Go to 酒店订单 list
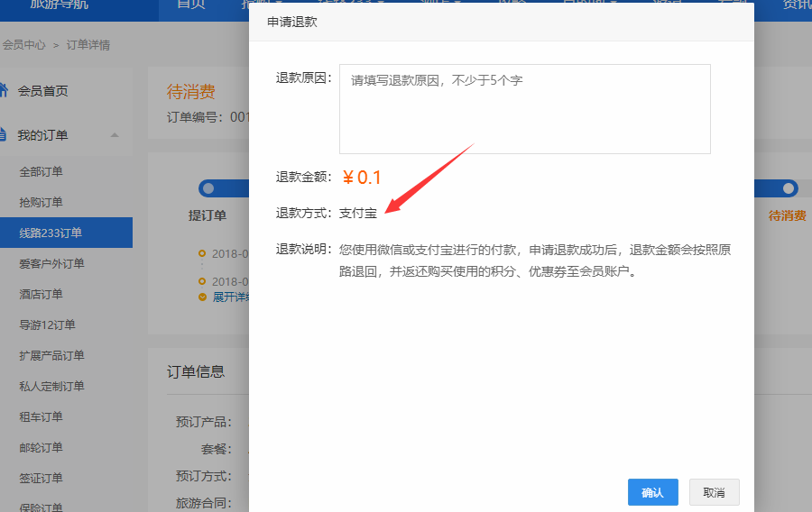This screenshot has height=512, width=812. tap(42, 295)
